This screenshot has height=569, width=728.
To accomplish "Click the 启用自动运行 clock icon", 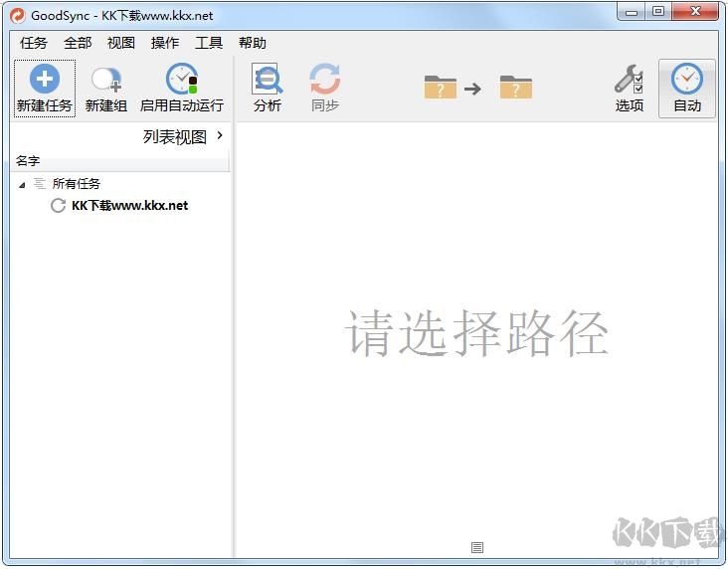I will pyautogui.click(x=182, y=79).
